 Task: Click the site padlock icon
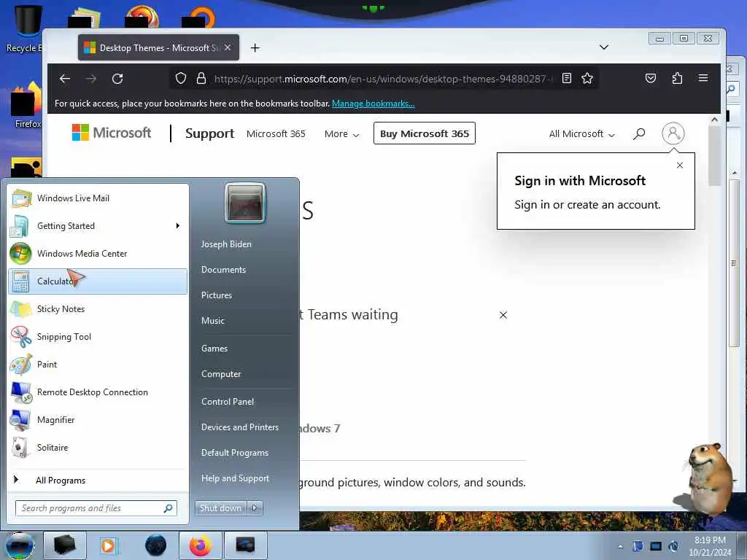coord(201,78)
